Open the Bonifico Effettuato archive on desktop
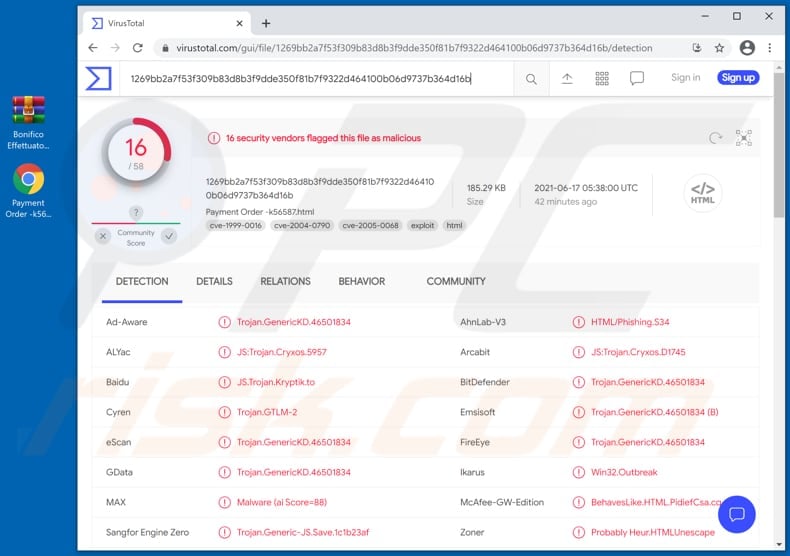790x556 pixels. coord(28,122)
